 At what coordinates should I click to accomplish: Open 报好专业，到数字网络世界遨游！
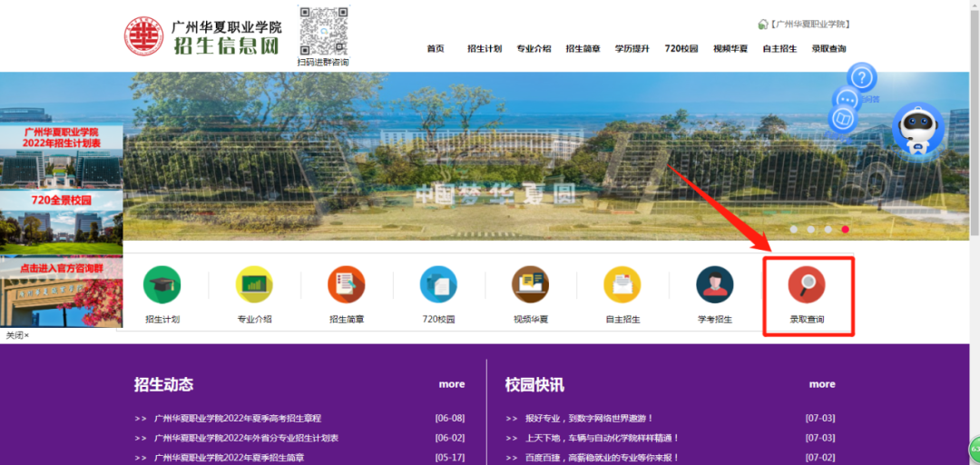coord(590,418)
